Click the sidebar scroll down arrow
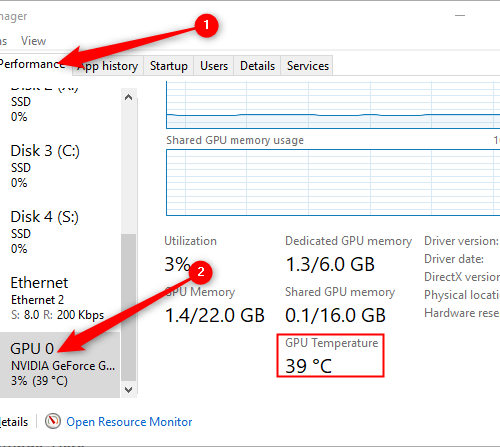Screen dimensions: 500x447 [x=129, y=389]
